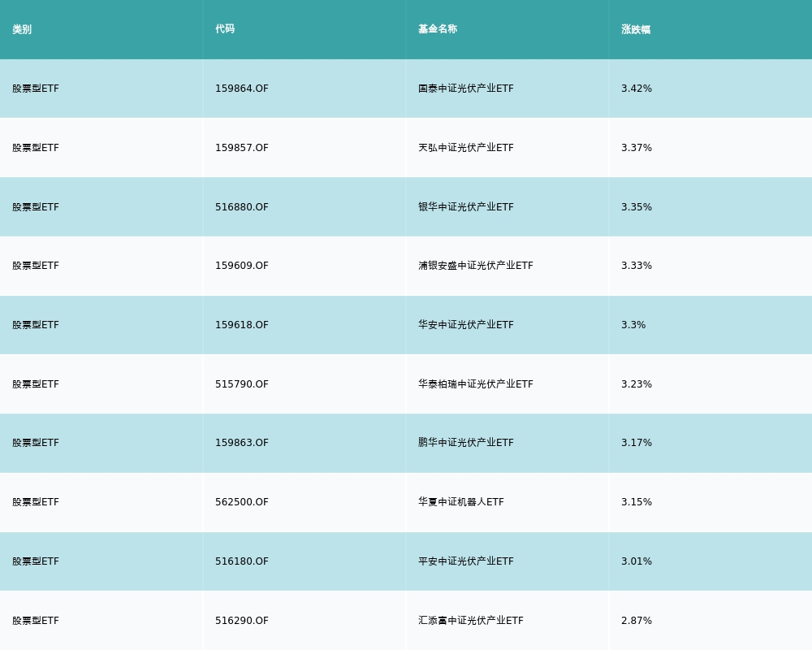Click fund name 天弘中证光伏产业ETF
Image resolution: width=812 pixels, height=650 pixels.
(466, 148)
